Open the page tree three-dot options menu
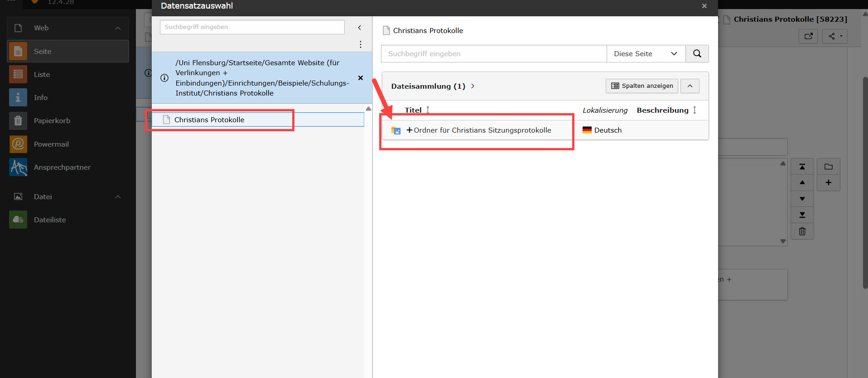This screenshot has height=378, width=868. click(360, 44)
